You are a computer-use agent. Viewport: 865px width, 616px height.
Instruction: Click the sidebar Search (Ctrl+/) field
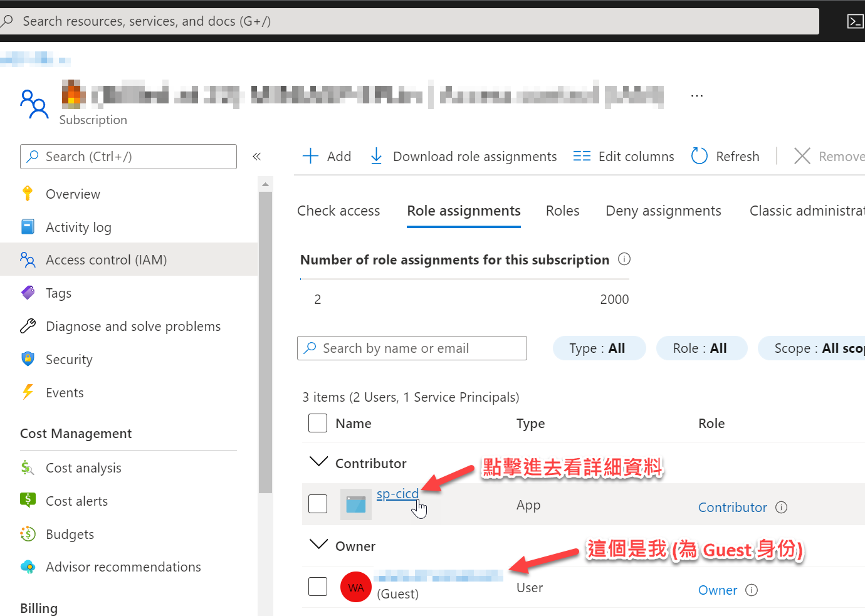coord(128,157)
